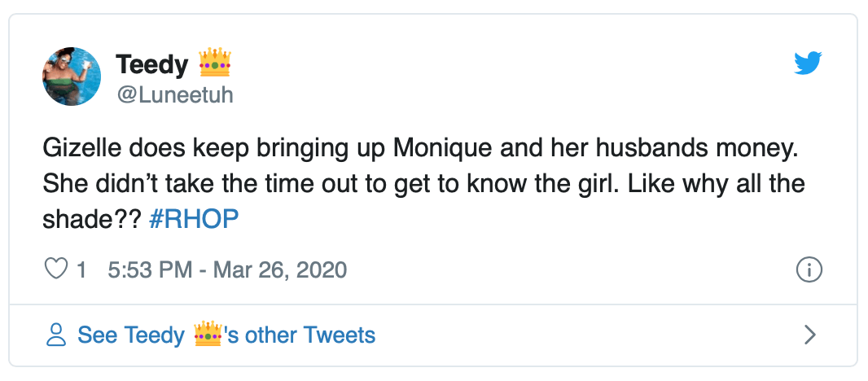Click the Mar 26, 2020 date
Screen dimensions: 868x381
click(x=280, y=269)
